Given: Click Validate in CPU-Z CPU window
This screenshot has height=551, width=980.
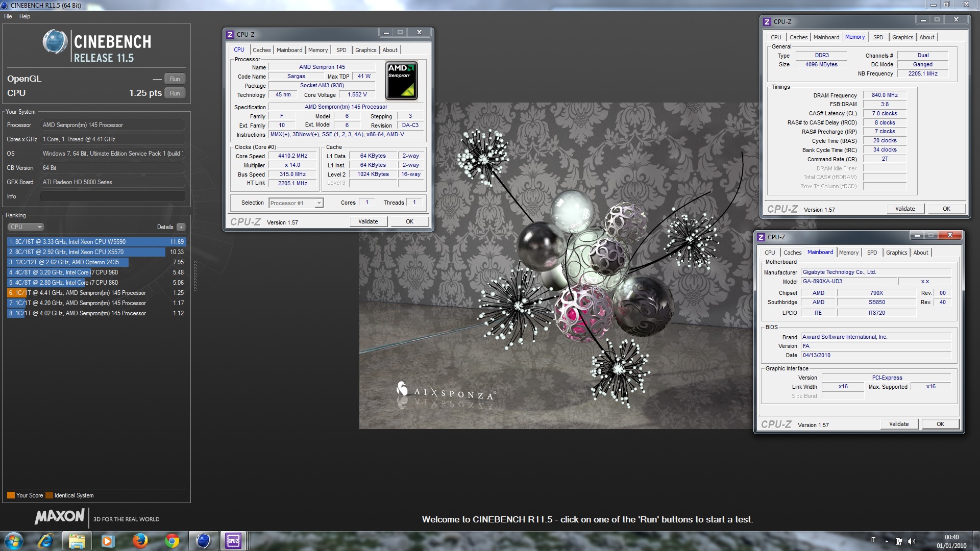Looking at the screenshot, I should coord(368,221).
